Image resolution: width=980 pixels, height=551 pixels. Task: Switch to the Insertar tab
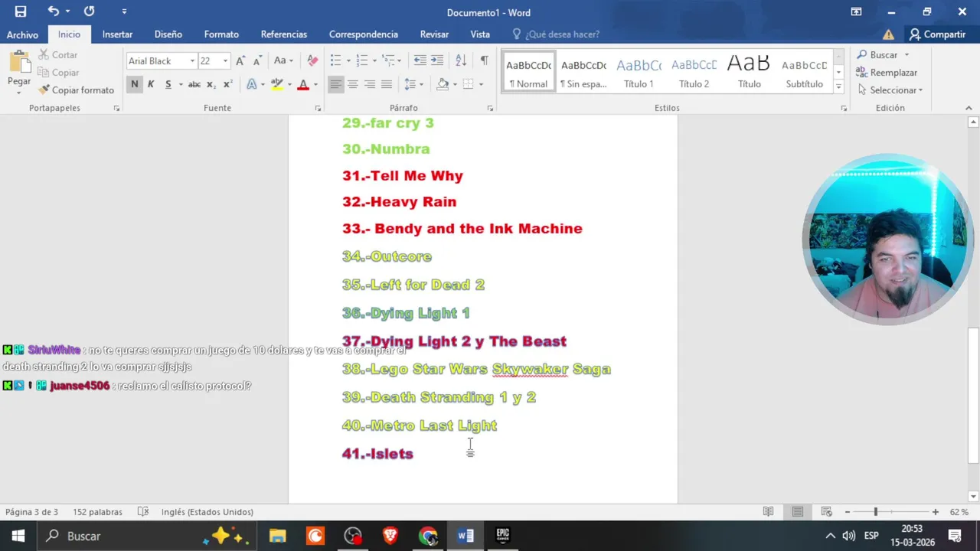(117, 34)
